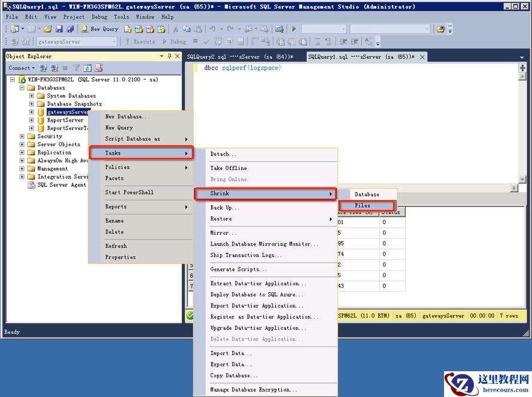
Task: Switch to the SQLQuery2.sql tab
Action: pyautogui.click(x=240, y=57)
